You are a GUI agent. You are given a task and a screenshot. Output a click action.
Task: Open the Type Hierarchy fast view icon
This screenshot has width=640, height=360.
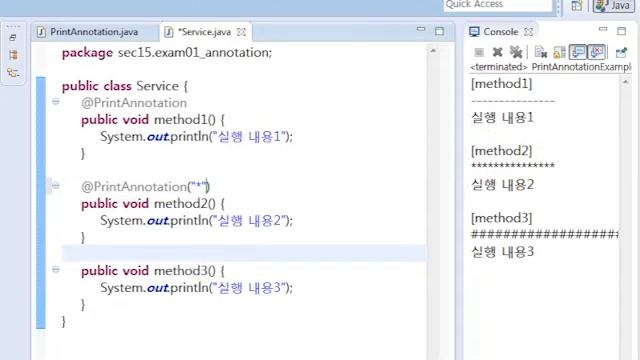tap(13, 73)
